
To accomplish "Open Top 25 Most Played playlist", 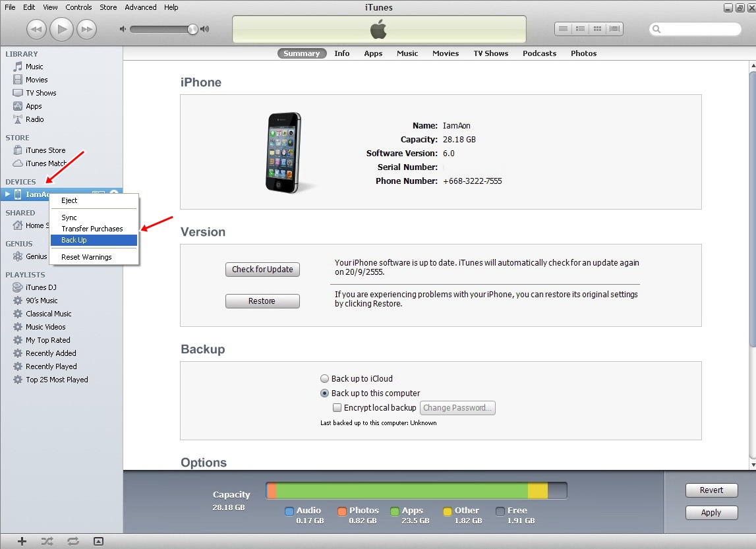I will pos(57,380).
